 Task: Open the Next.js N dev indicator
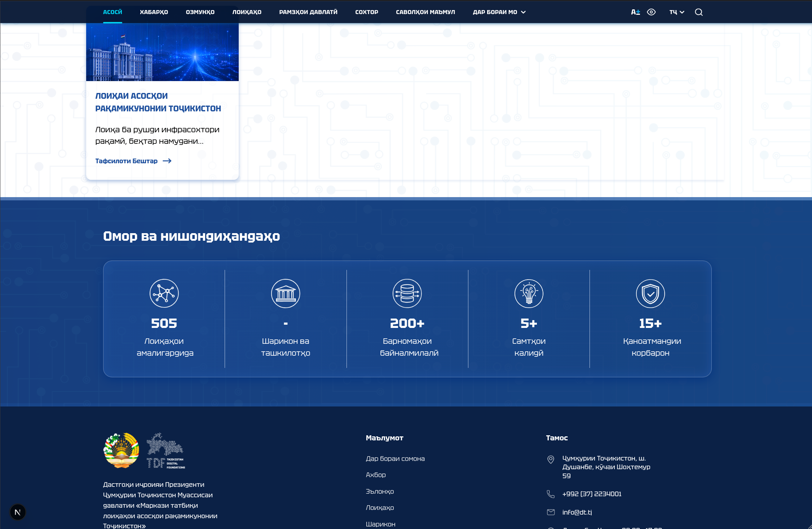tap(18, 512)
